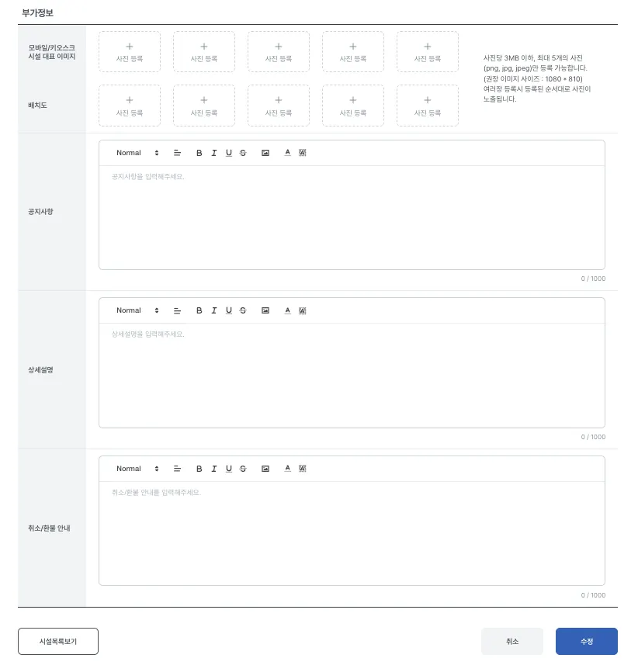
Task: Focus the 공지사항 text area
Action: click(x=352, y=218)
